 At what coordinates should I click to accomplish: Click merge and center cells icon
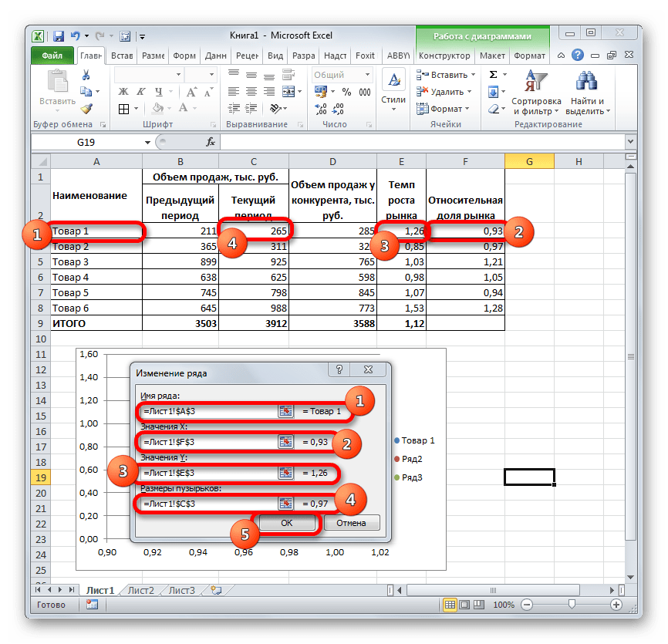click(x=288, y=92)
